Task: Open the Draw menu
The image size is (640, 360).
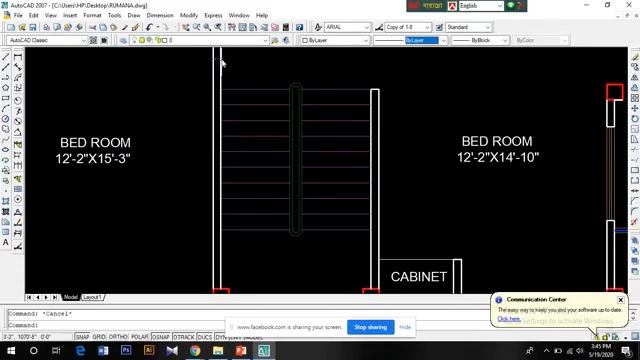Action: click(x=134, y=15)
